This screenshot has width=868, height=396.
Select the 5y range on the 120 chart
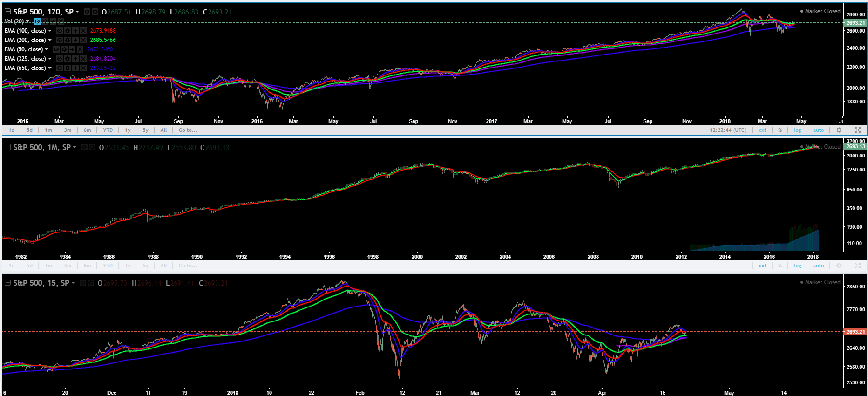[146, 130]
